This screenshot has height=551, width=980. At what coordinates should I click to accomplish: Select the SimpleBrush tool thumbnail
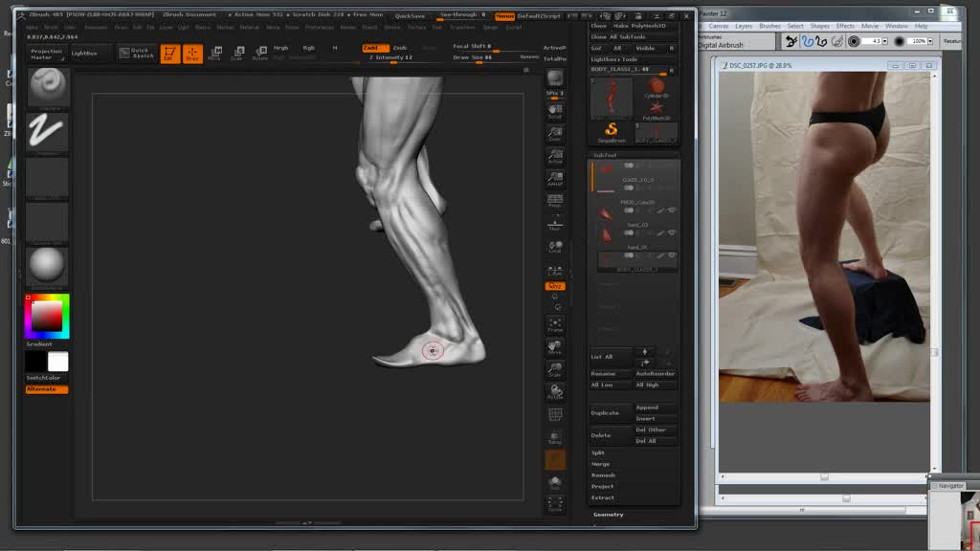[x=612, y=132]
